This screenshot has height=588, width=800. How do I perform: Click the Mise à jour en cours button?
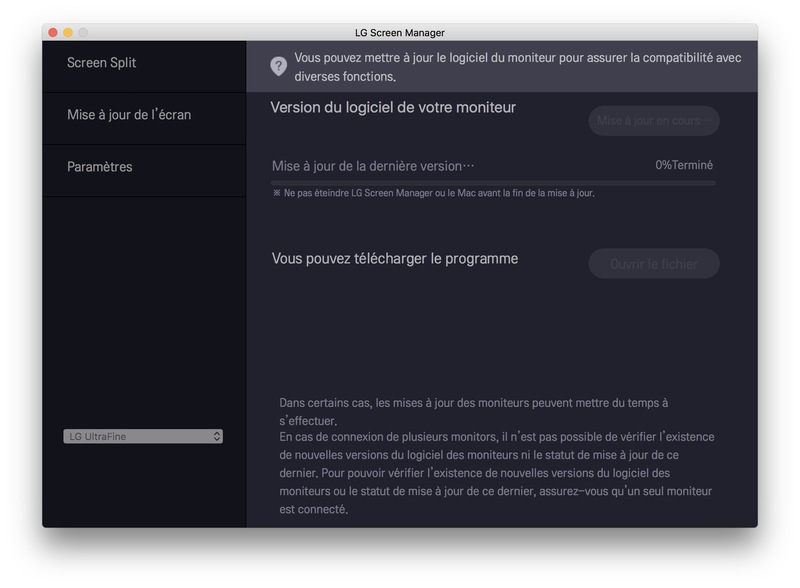pos(654,120)
